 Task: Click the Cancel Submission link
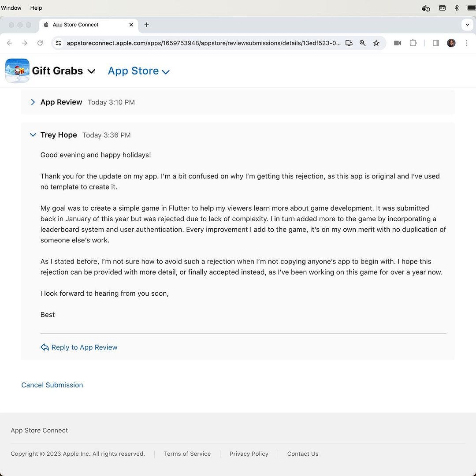52,385
